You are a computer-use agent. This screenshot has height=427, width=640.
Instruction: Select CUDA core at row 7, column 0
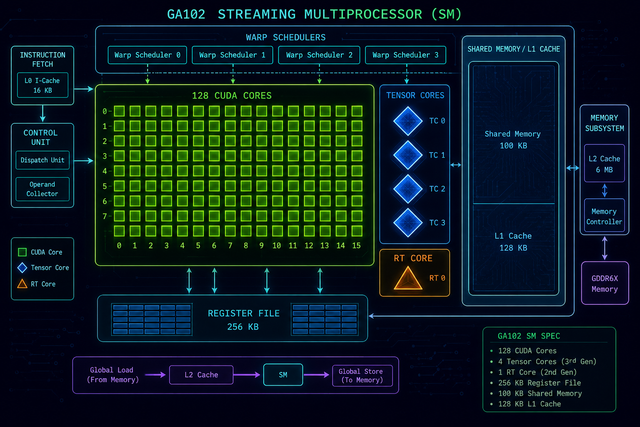coord(119,216)
